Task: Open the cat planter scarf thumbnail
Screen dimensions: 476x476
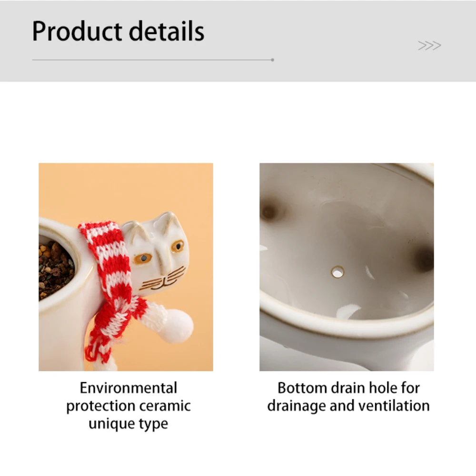Action: (x=126, y=267)
